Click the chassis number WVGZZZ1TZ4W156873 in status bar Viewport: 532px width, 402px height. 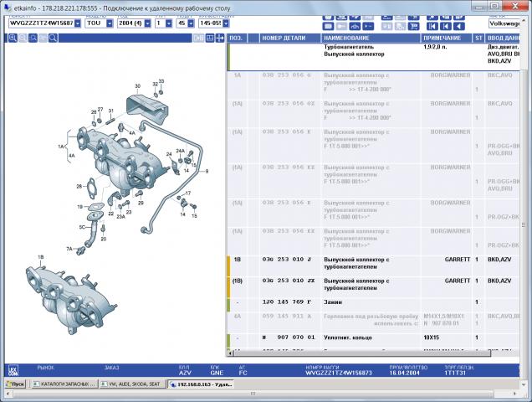(x=339, y=373)
